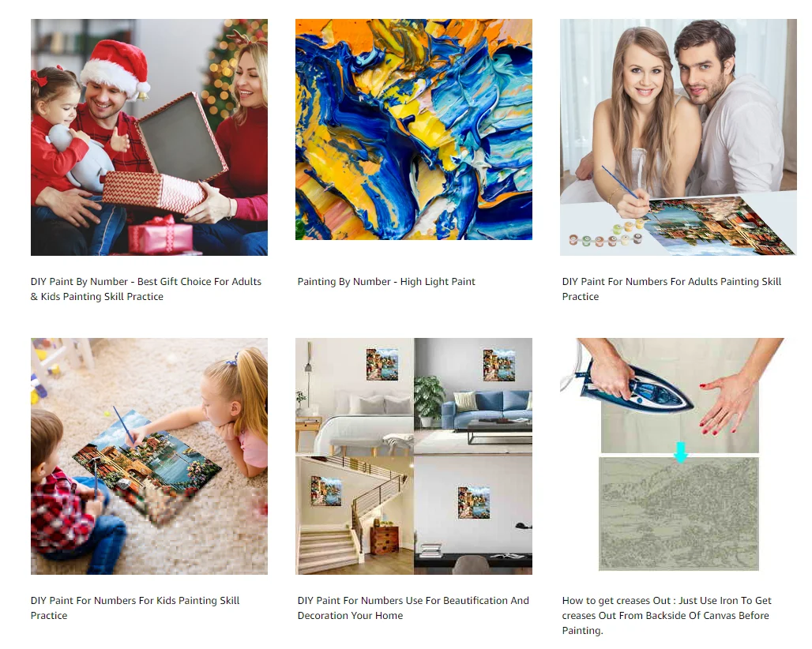Viewport: 812px width, 649px height.
Task: Click the outlined canvas below the arrow
Action: coord(679,514)
